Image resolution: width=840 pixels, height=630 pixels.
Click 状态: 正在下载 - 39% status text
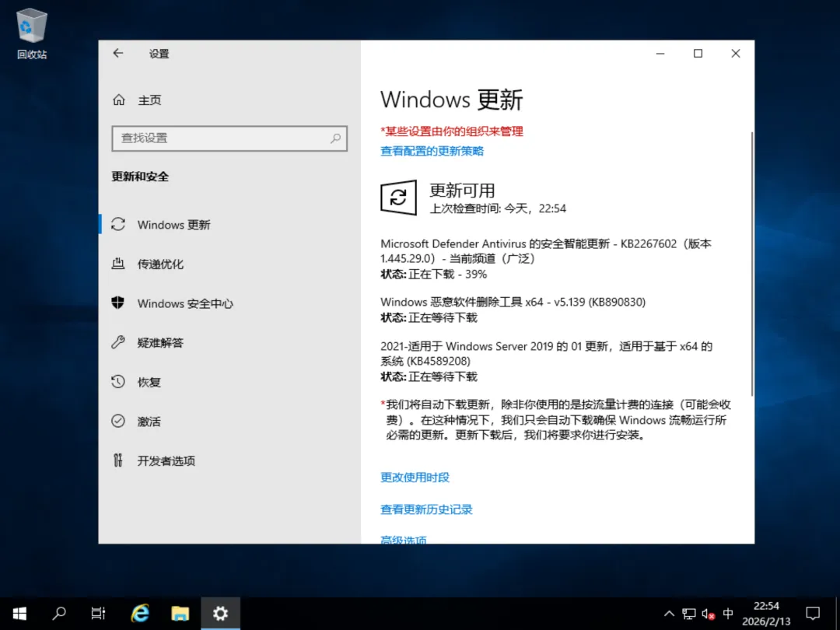(x=433, y=275)
